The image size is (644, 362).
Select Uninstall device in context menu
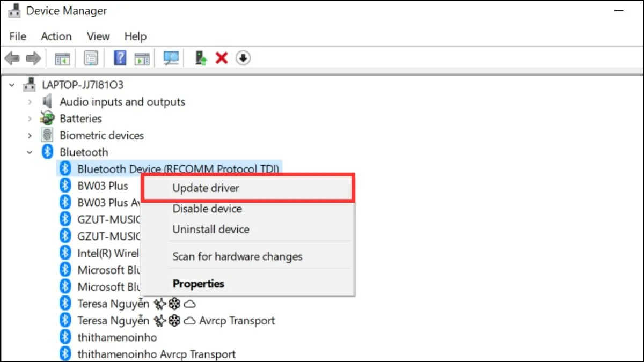[x=211, y=230]
